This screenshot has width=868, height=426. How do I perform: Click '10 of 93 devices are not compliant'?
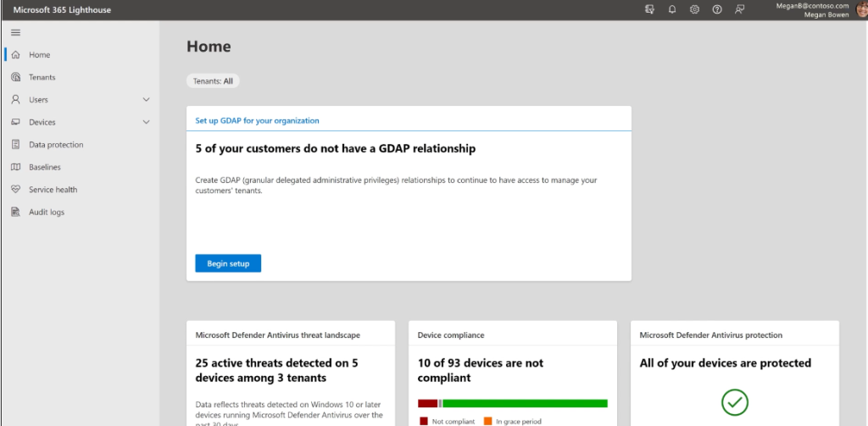point(481,370)
